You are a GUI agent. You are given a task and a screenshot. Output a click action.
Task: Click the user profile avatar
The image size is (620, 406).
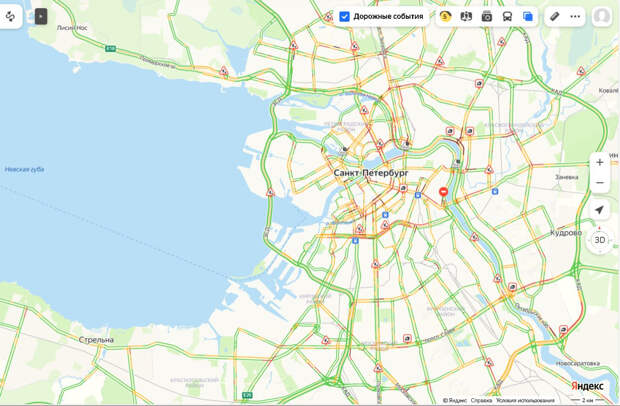[602, 17]
